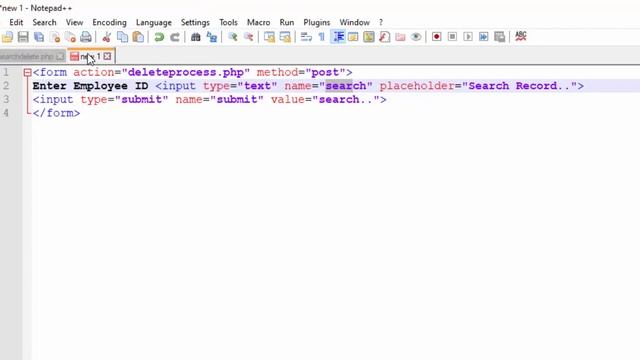Open Find using the binoculars icon
This screenshot has width=640, height=360.
pyautogui.click(x=196, y=37)
